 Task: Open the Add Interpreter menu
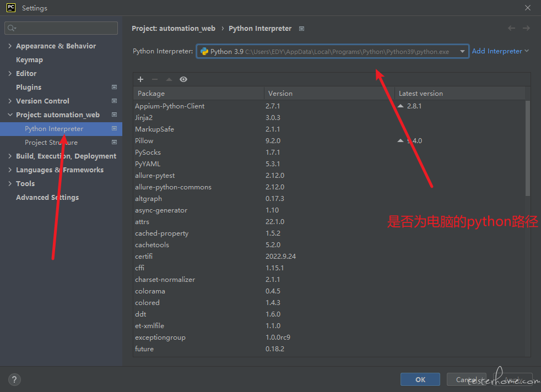tap(500, 51)
